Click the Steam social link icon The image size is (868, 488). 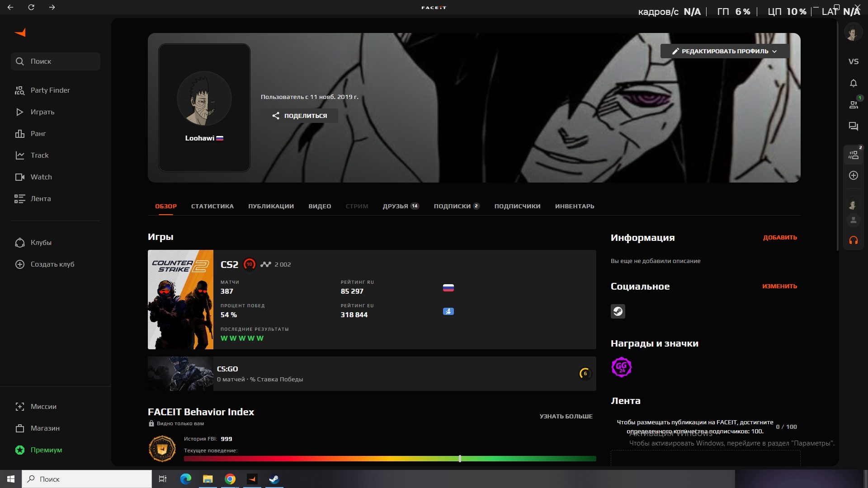[x=618, y=311]
